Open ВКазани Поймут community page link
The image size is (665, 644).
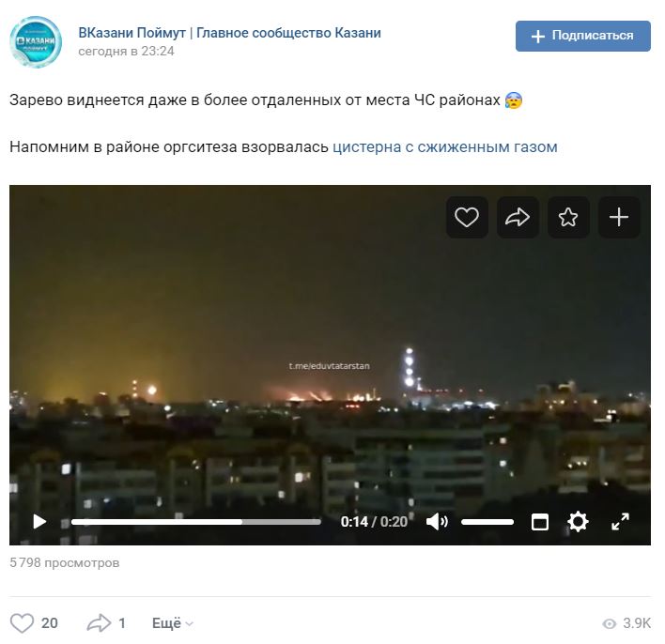pos(229,33)
